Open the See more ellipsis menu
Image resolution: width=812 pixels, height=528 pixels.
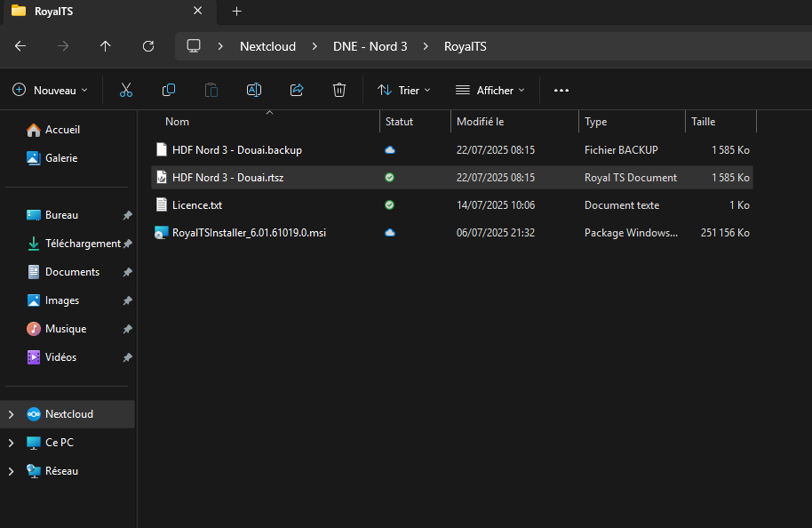click(561, 90)
